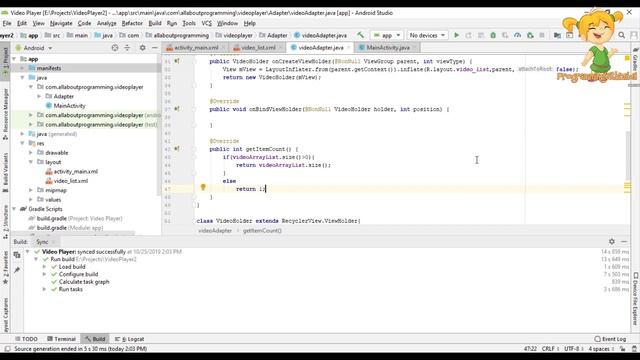
Task: Expand Run tasks node in Build output
Action: (x=44, y=289)
